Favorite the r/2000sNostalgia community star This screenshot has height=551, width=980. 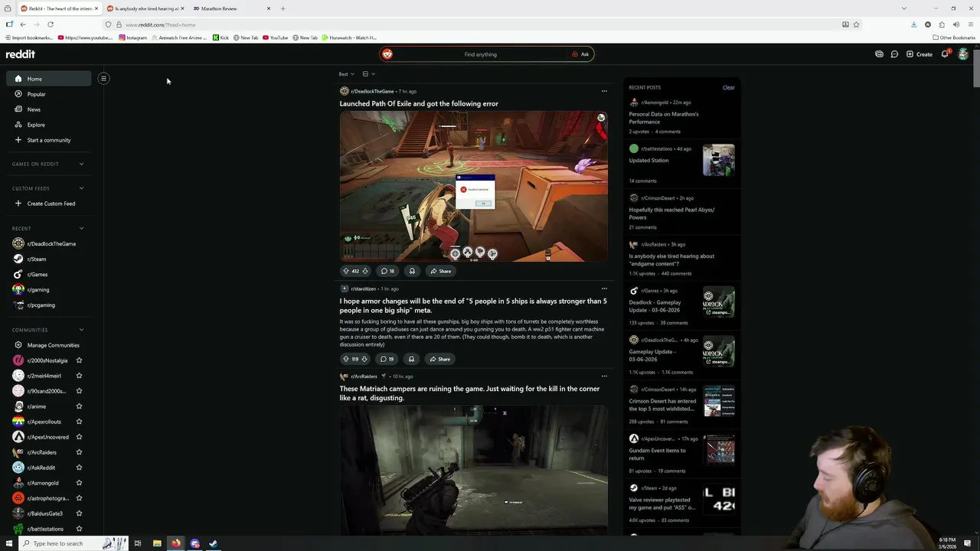pyautogui.click(x=79, y=360)
